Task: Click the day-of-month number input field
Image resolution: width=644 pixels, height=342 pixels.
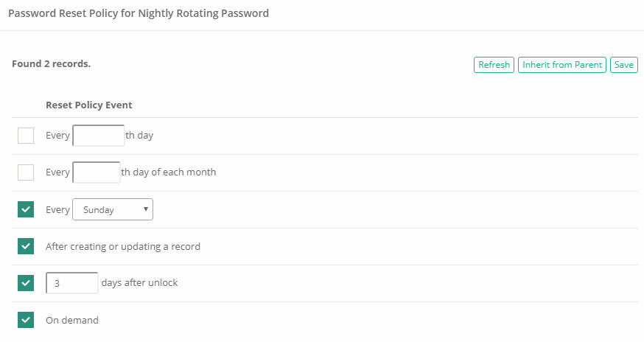Action: coord(97,172)
